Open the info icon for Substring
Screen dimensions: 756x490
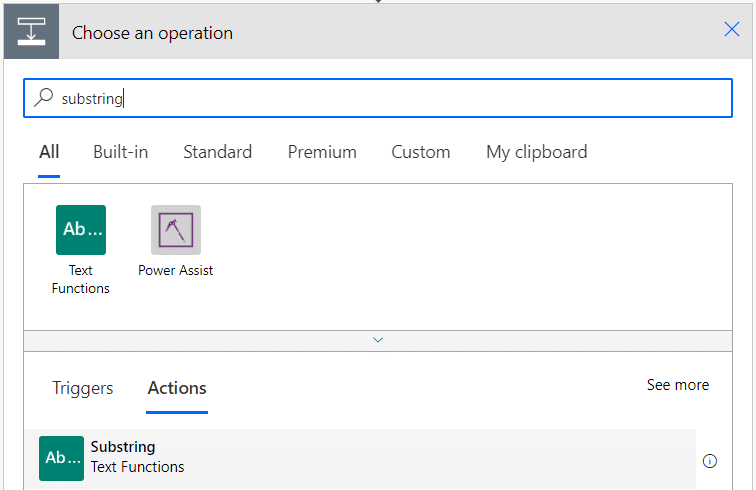point(710,461)
